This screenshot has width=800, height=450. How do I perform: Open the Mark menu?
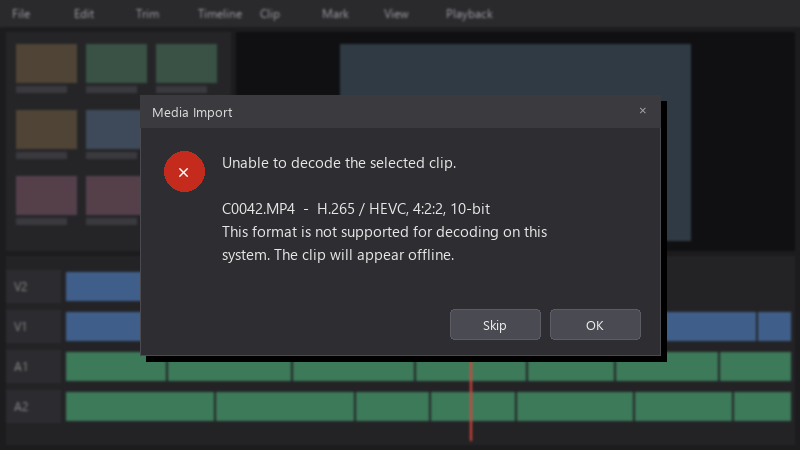pos(335,14)
